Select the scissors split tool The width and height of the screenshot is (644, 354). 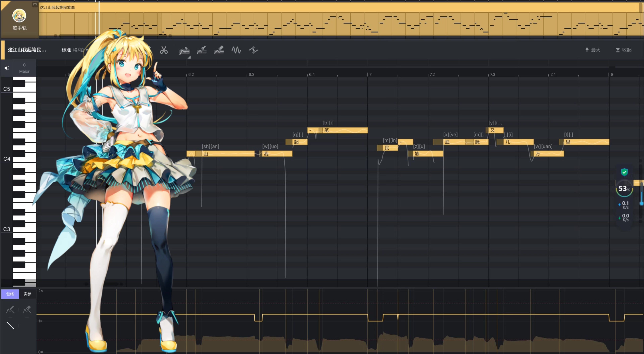164,50
